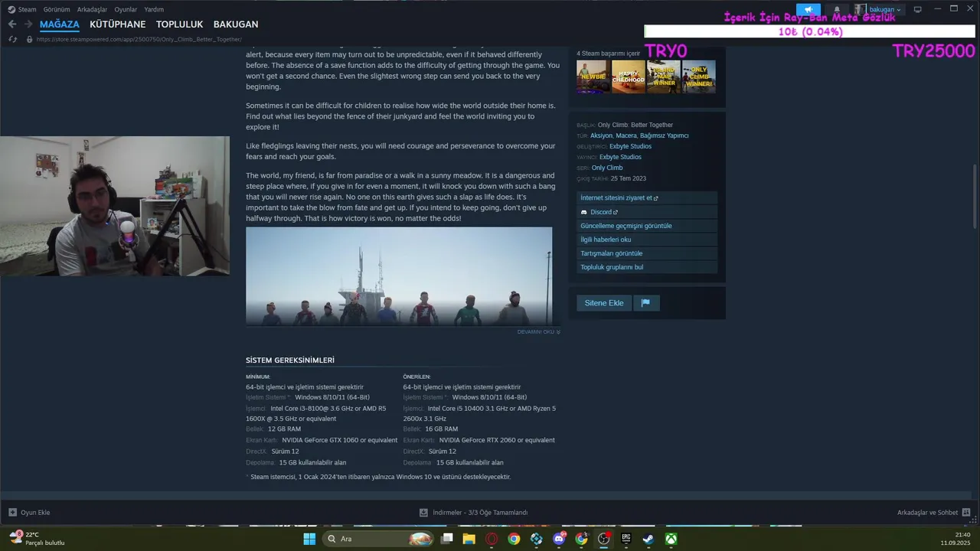The height and width of the screenshot is (551, 980).
Task: Click the Only Climb: Better Together title text
Action: tap(635, 125)
